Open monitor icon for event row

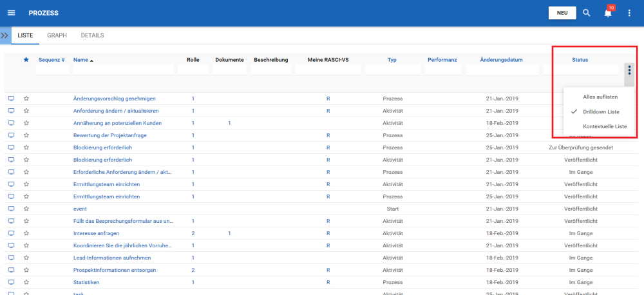point(12,209)
